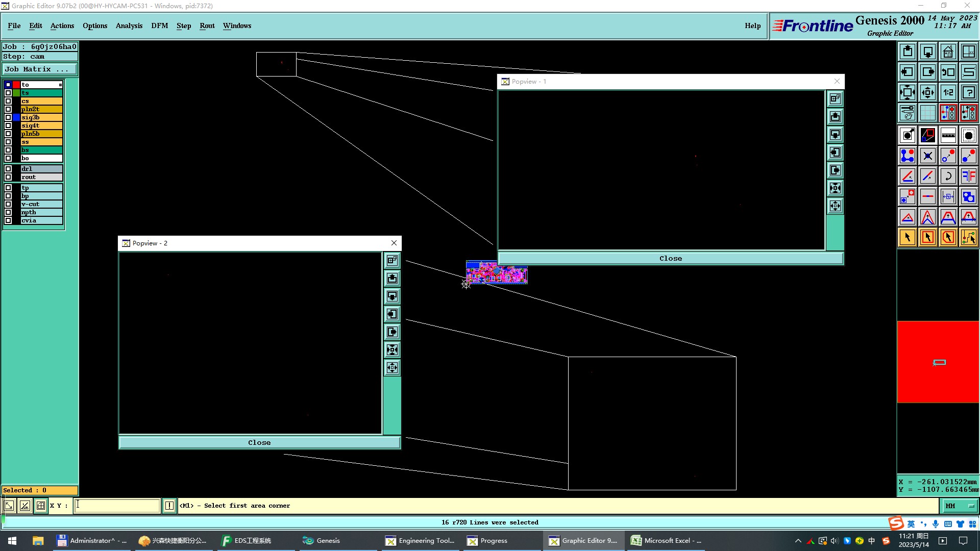Click the question mark help icon
This screenshot has height=551, width=980.
[968, 92]
